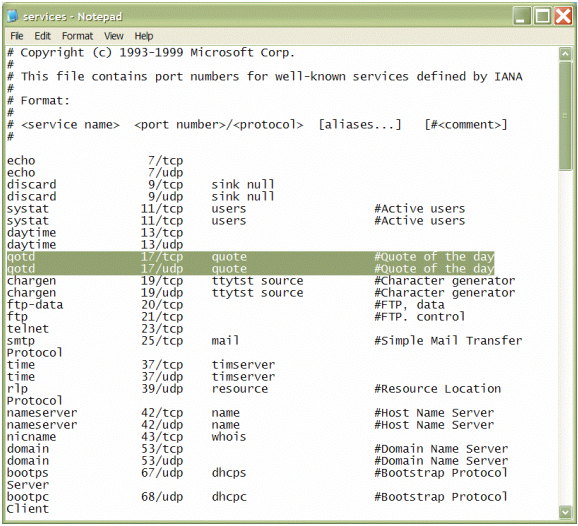Close the services Notepad window
The width and height of the screenshot is (578, 526).
tap(563, 16)
